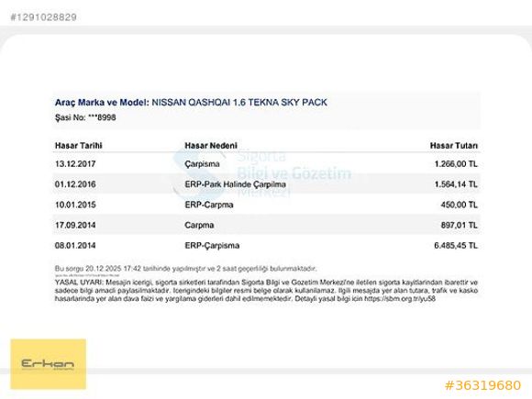Click query timestamp line 'Bu sorgu 20.12.2025 17:42'

tap(98, 269)
